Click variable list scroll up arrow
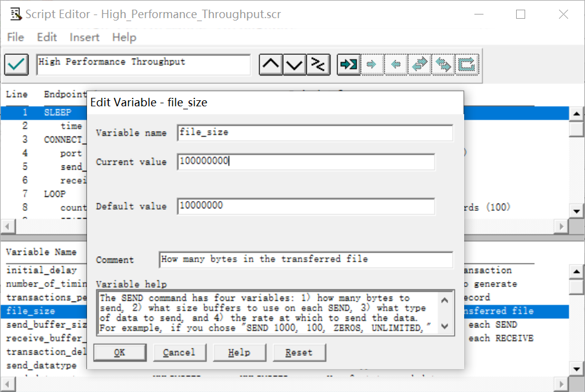 point(577,272)
